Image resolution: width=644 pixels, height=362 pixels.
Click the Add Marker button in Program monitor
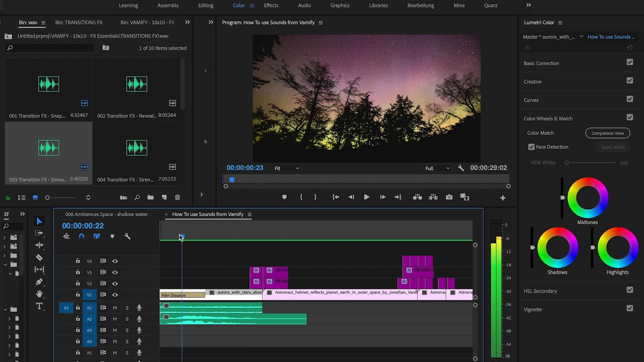click(284, 197)
